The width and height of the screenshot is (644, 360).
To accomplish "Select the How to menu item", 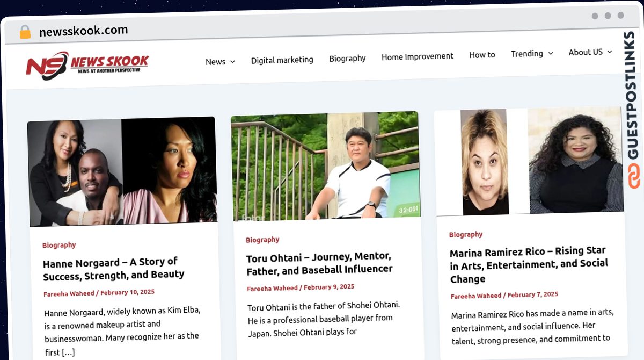I will (482, 55).
